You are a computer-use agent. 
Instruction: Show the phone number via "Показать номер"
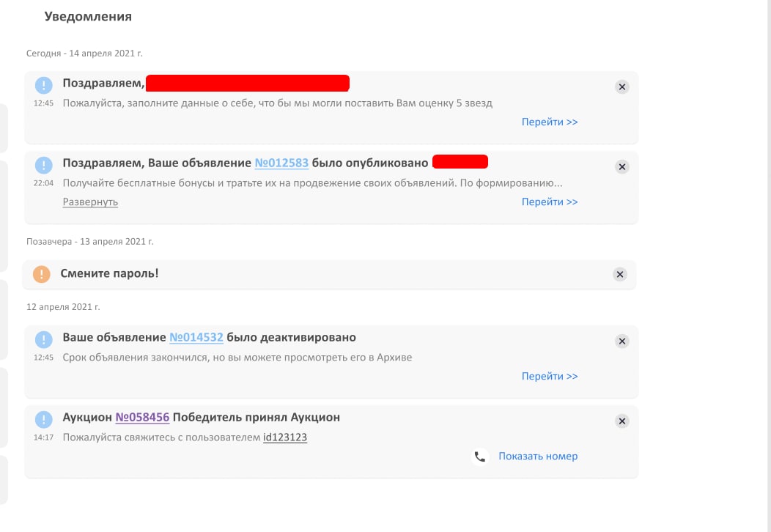coord(538,457)
